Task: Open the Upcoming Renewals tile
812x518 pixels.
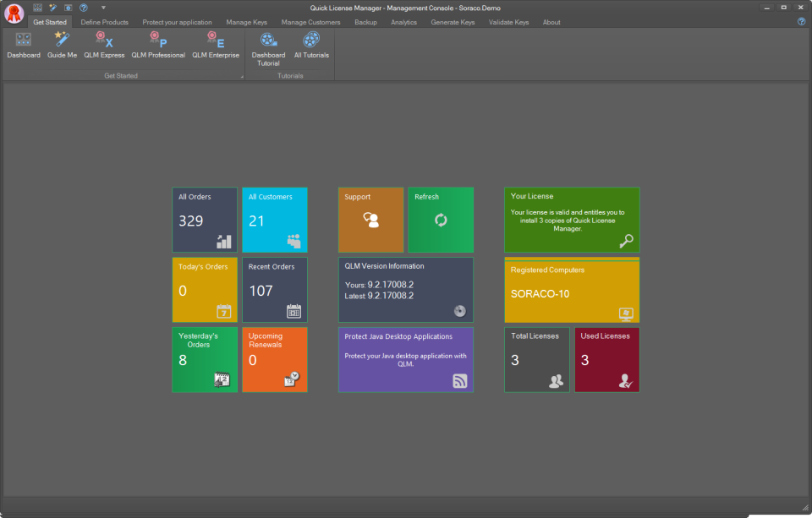Action: click(274, 360)
